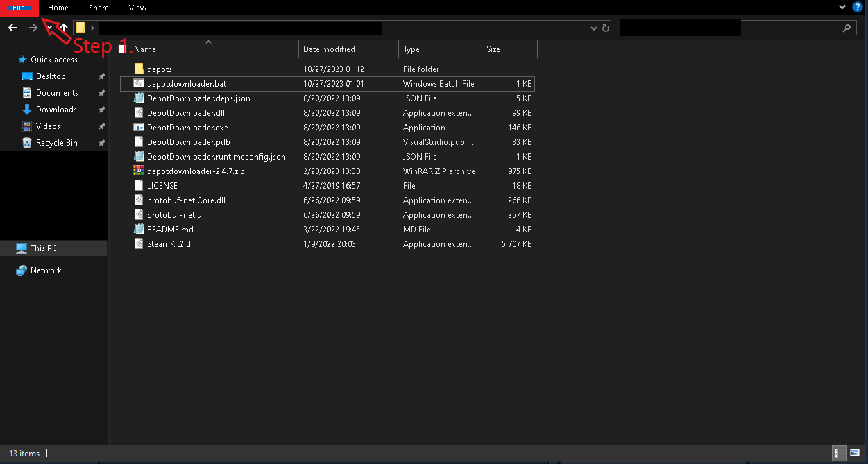Expand the ribbon with the chevron
868x464 pixels.
tap(842, 7)
